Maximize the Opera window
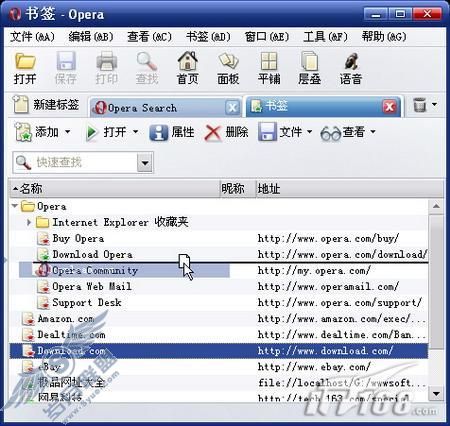Viewport: 450px width, 426px height. click(x=400, y=14)
